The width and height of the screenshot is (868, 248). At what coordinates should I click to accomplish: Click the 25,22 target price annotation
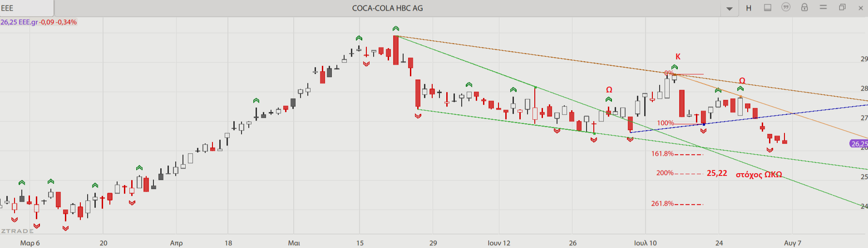tap(717, 173)
